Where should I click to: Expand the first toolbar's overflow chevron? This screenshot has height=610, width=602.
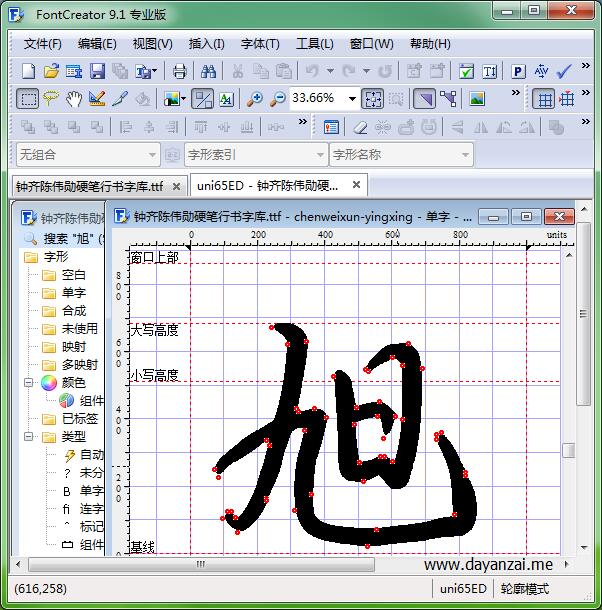tap(586, 65)
